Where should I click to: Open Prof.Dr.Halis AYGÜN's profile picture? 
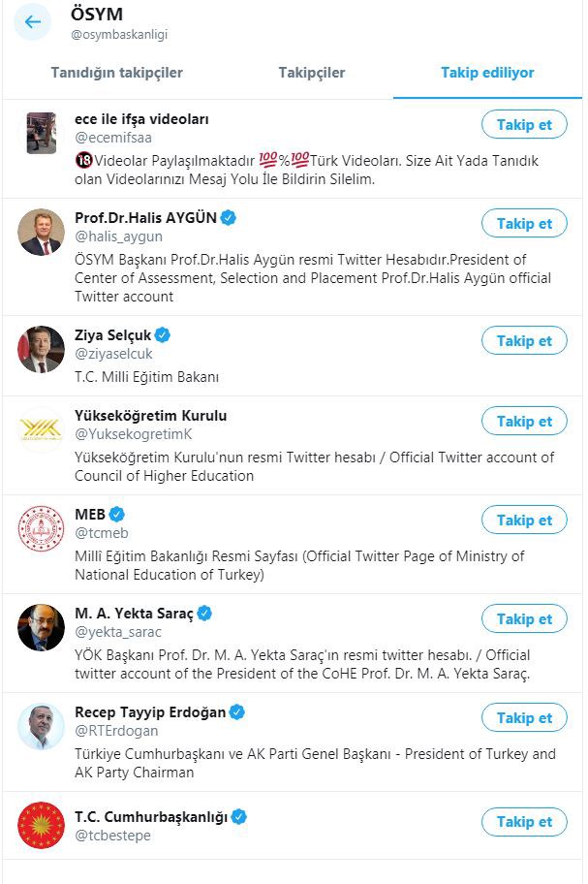(41, 232)
